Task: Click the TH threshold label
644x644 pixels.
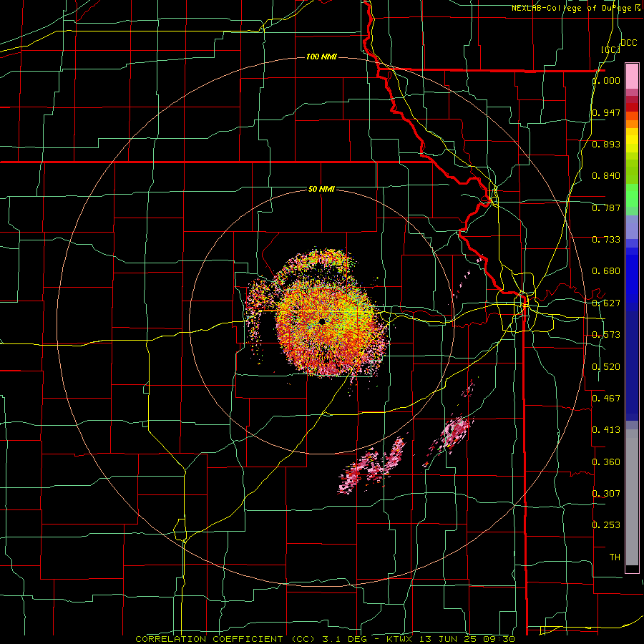Action: click(x=615, y=557)
